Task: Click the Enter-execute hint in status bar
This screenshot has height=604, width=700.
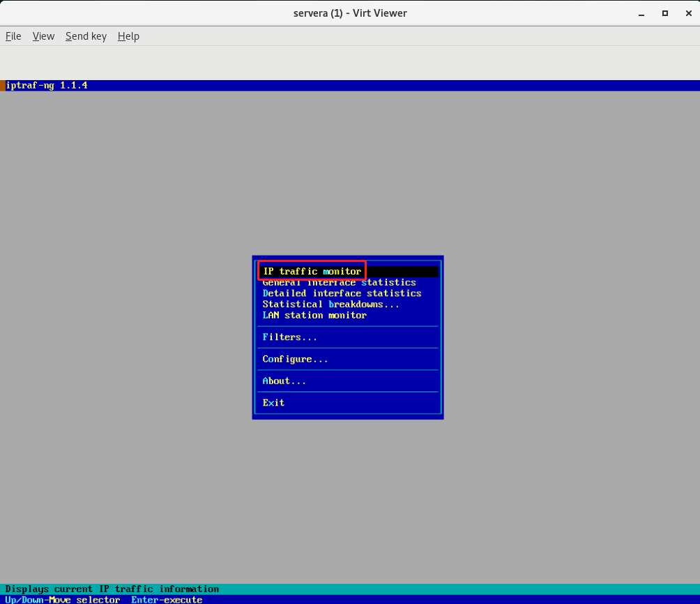Action: (167, 600)
